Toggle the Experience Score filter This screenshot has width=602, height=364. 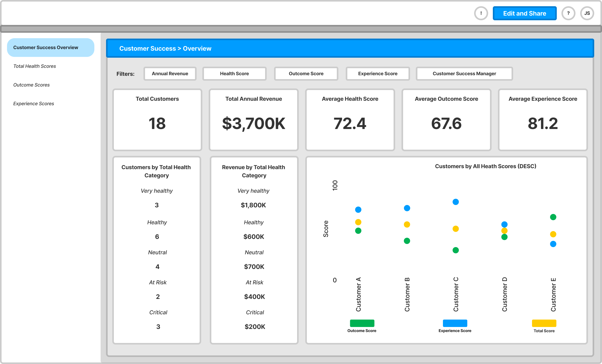(377, 73)
